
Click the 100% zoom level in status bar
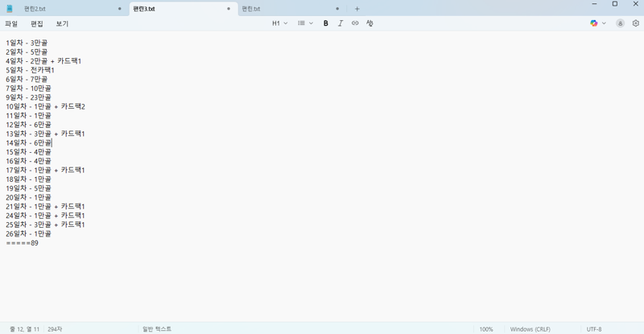coord(486,329)
